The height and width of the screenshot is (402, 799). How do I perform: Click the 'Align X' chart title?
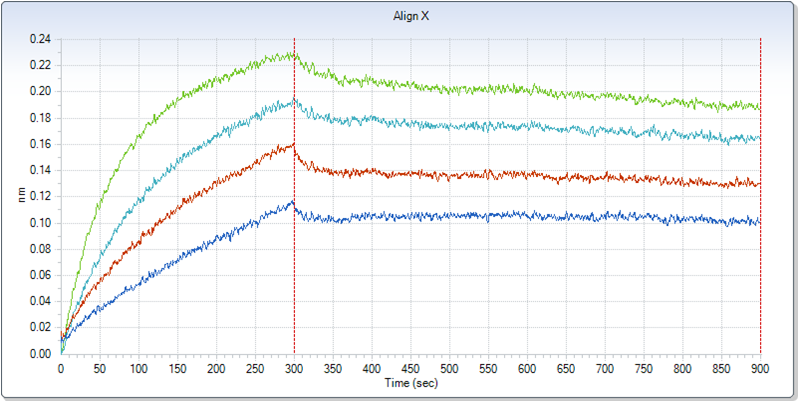pyautogui.click(x=399, y=16)
